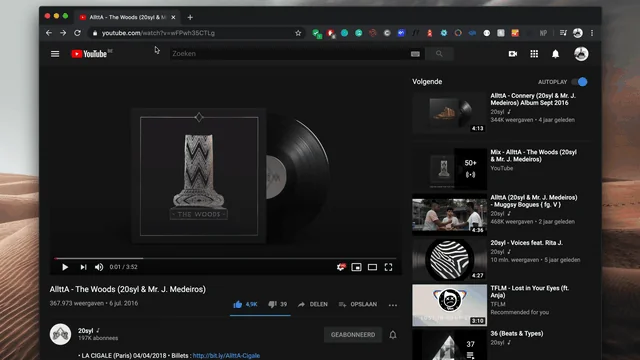
Task: Toggle the channel notification bell
Action: click(393, 335)
